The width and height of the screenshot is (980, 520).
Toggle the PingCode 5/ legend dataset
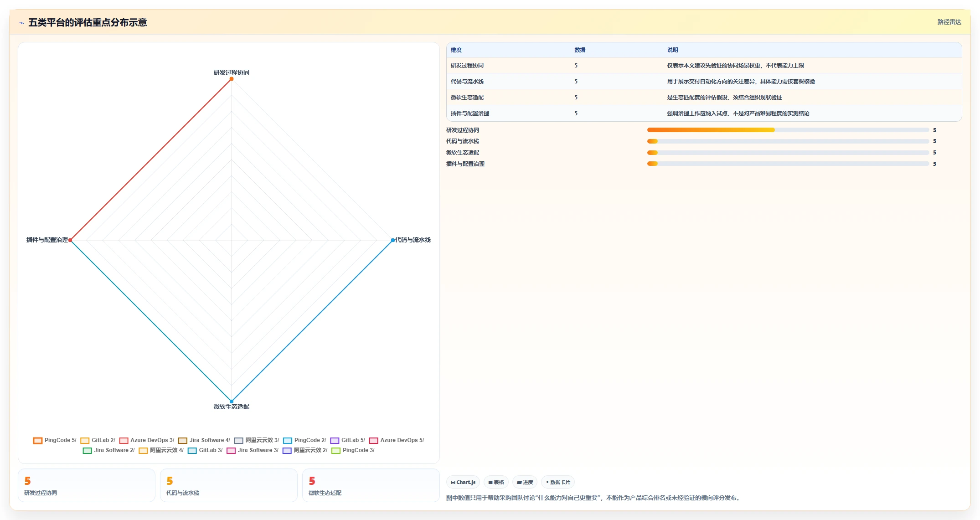coord(55,440)
